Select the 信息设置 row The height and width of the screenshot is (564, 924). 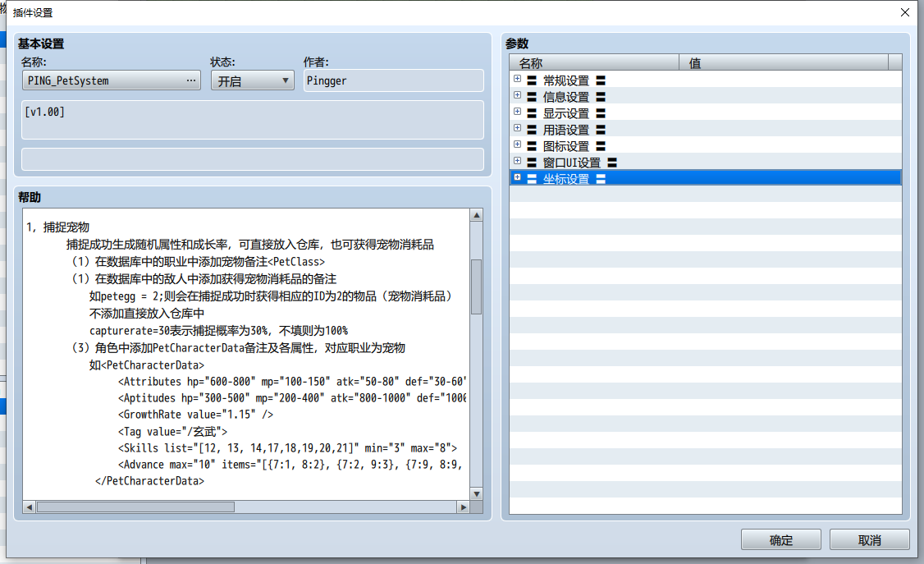(x=706, y=96)
